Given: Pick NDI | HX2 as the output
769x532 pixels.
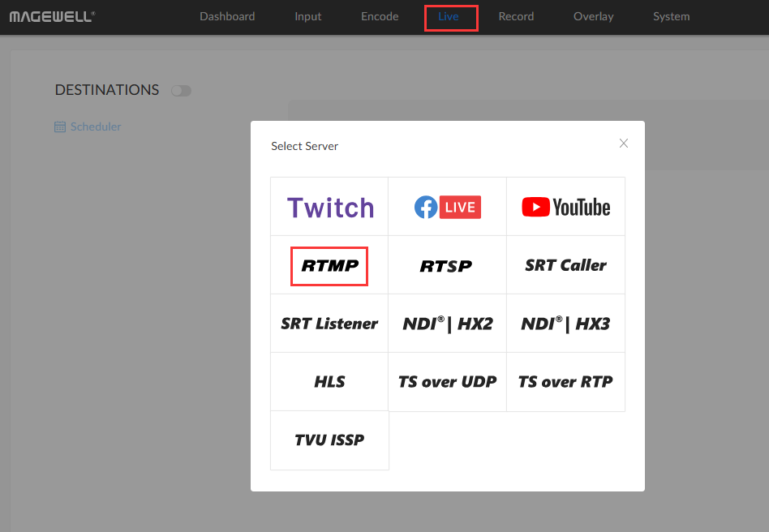Looking at the screenshot, I should (447, 323).
